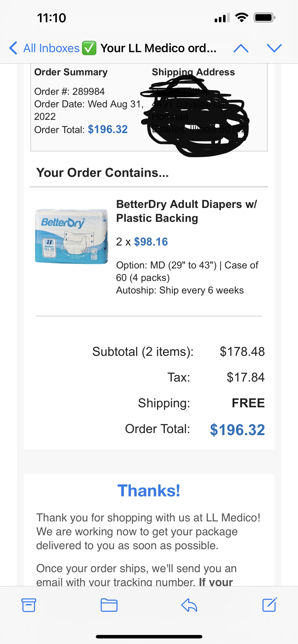Tap the BetterDry product thumbnail image

coord(71,236)
